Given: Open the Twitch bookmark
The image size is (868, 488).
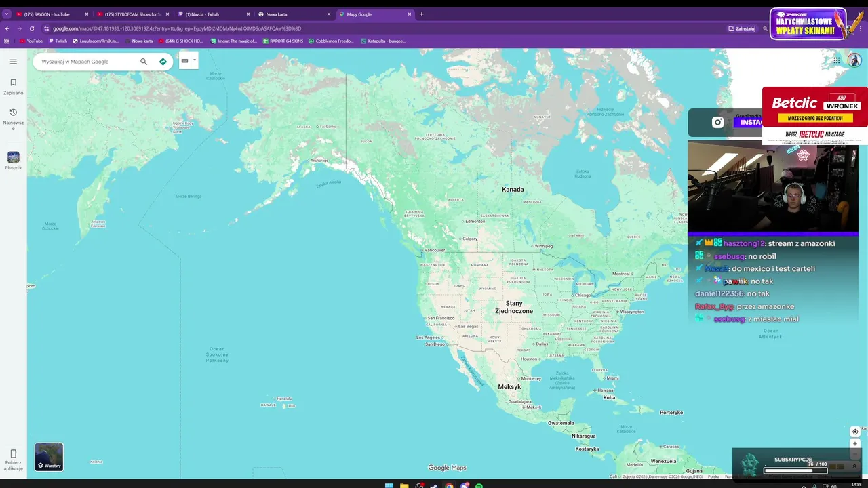Looking at the screenshot, I should [58, 41].
